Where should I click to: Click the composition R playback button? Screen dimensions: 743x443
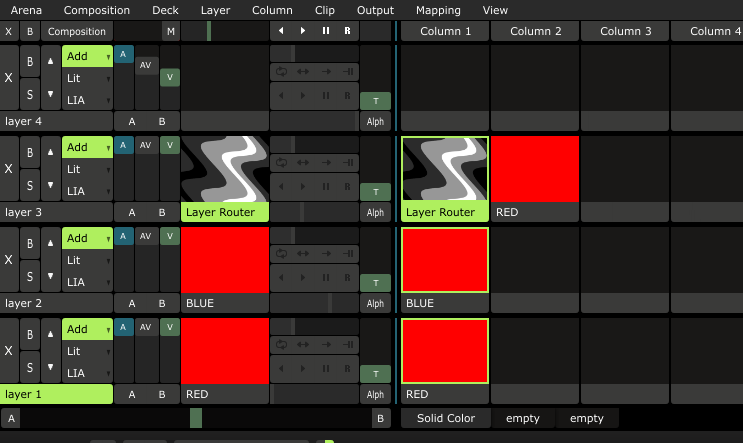click(x=347, y=31)
